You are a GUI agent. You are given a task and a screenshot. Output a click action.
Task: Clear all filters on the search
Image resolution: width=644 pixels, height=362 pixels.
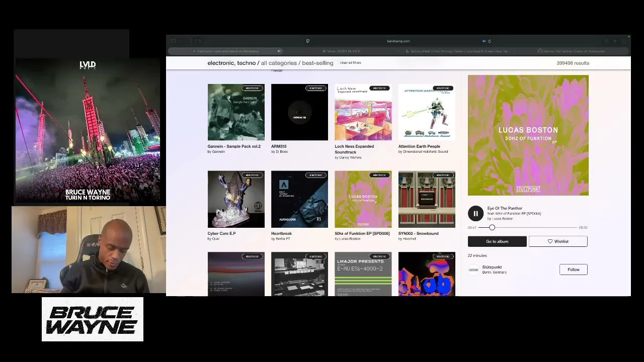(350, 63)
